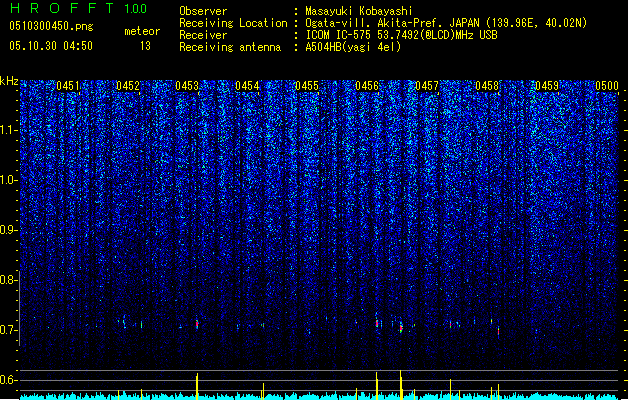Click the A504HB(yagi 4el) antenna text
Screen dimensions: 629x400
[x=353, y=47]
